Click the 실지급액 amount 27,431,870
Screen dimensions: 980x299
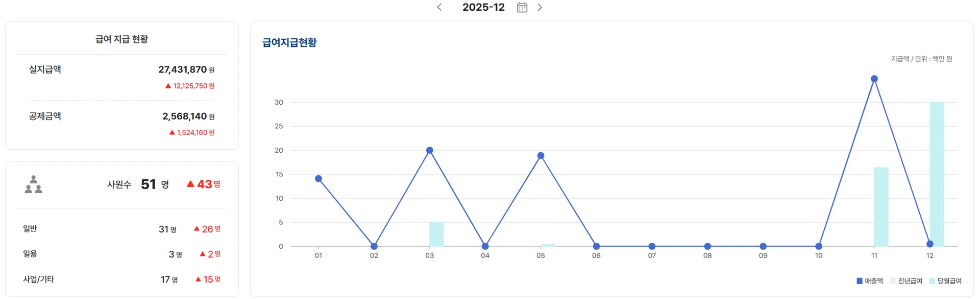click(x=183, y=70)
